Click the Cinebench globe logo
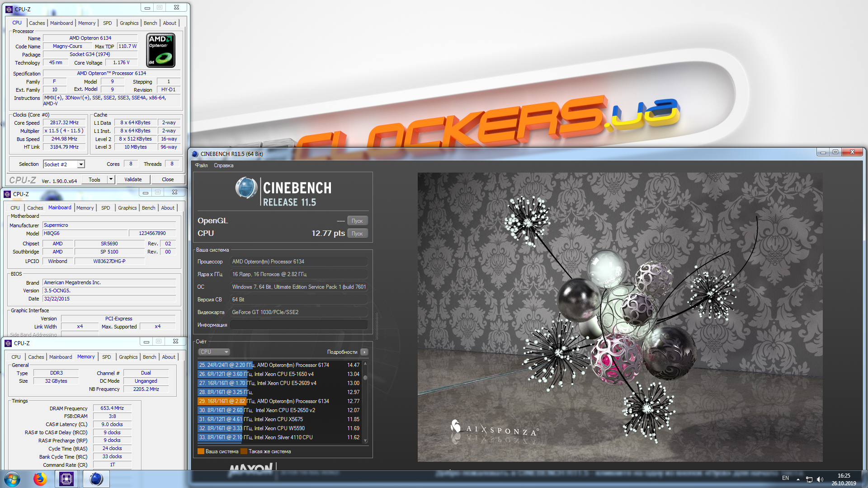The width and height of the screenshot is (868, 488). click(246, 188)
